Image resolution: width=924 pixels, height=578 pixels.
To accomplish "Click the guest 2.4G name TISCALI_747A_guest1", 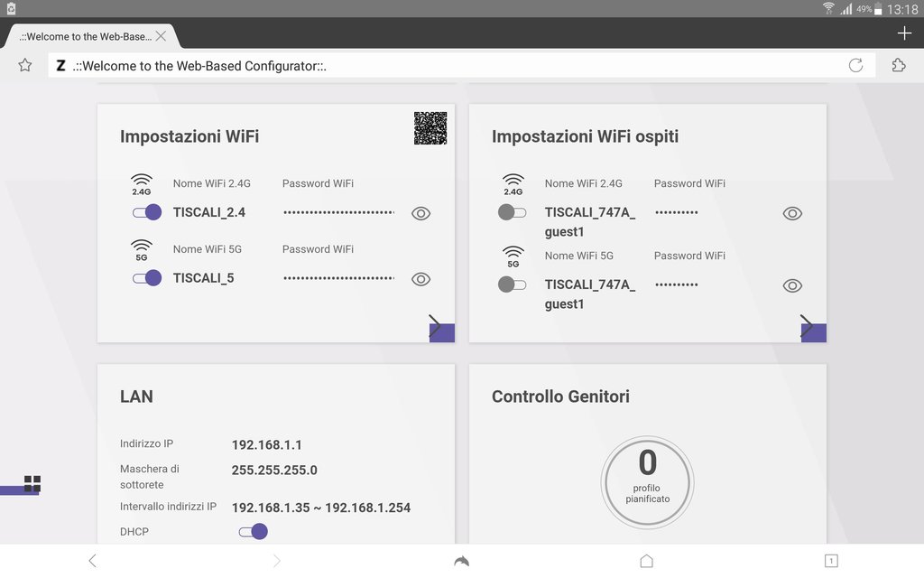I will [x=590, y=222].
